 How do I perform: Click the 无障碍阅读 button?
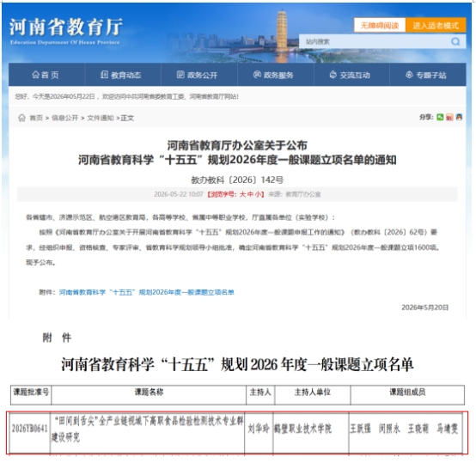380,26
